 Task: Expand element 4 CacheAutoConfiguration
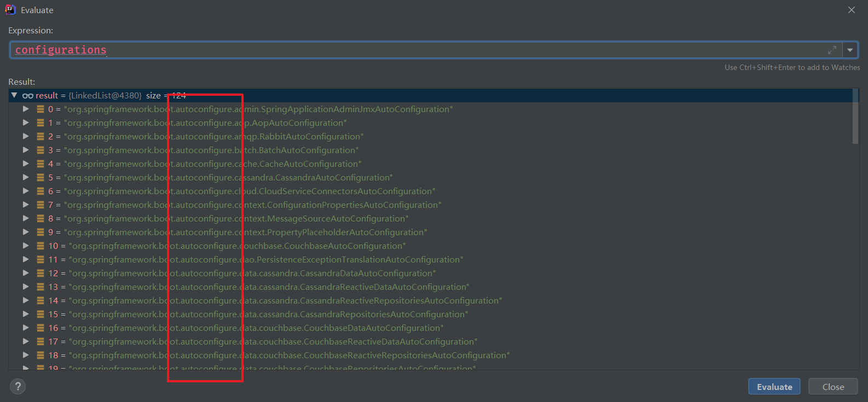(x=25, y=164)
